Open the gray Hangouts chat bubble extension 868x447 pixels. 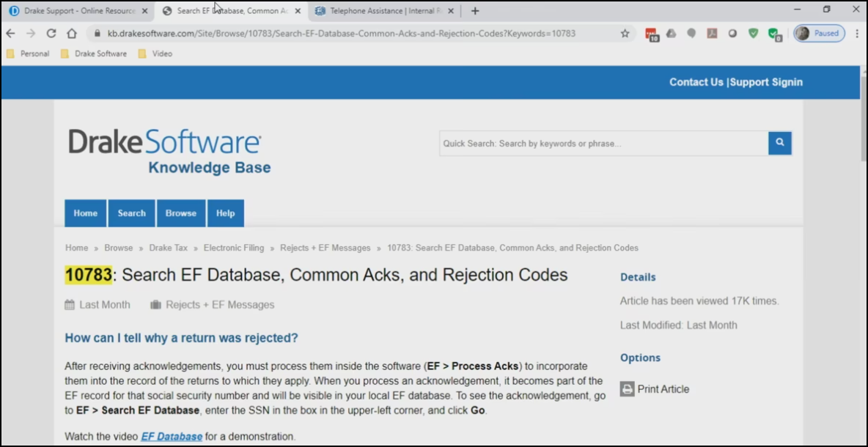point(691,33)
